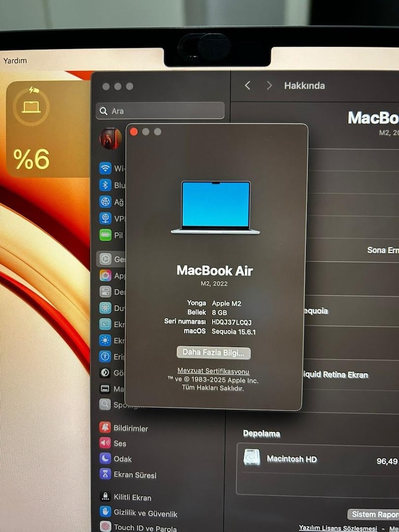Go forward with the right chevron
Image resolution: width=399 pixels, height=532 pixels.
pyautogui.click(x=269, y=85)
